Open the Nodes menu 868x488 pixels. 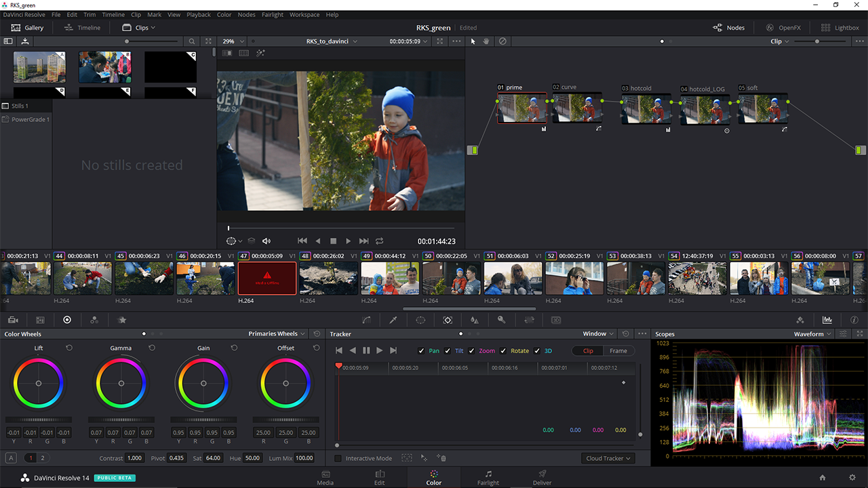pos(246,14)
